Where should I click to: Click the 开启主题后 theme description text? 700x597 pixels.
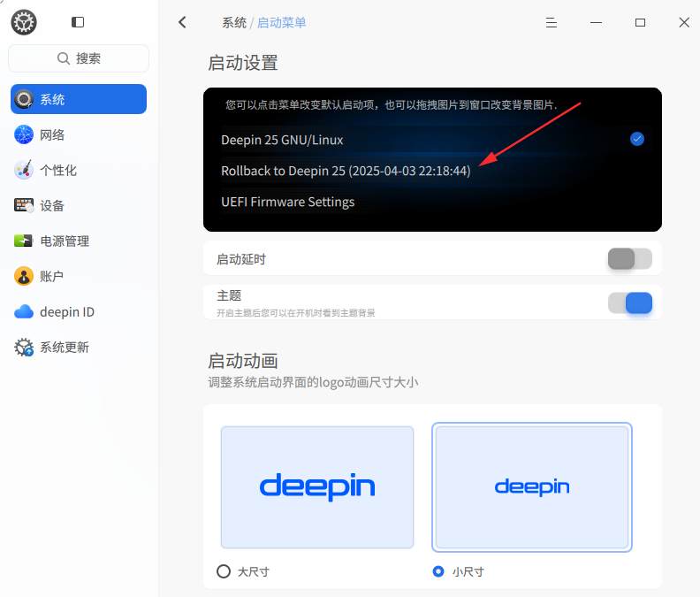[x=295, y=313]
